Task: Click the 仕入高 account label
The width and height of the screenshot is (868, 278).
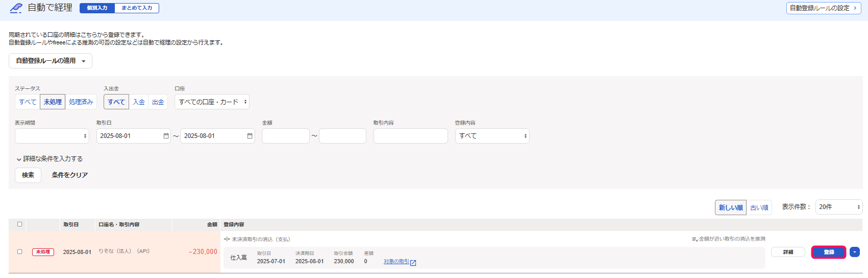Action: (x=238, y=258)
